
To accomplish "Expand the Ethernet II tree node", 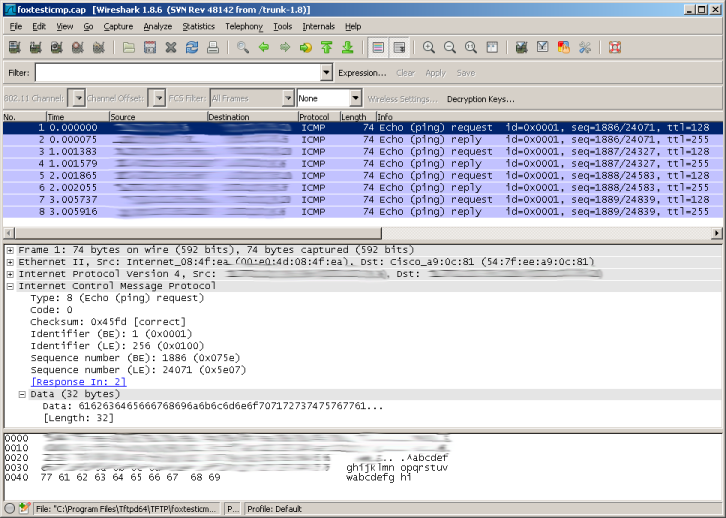I will pos(10,262).
